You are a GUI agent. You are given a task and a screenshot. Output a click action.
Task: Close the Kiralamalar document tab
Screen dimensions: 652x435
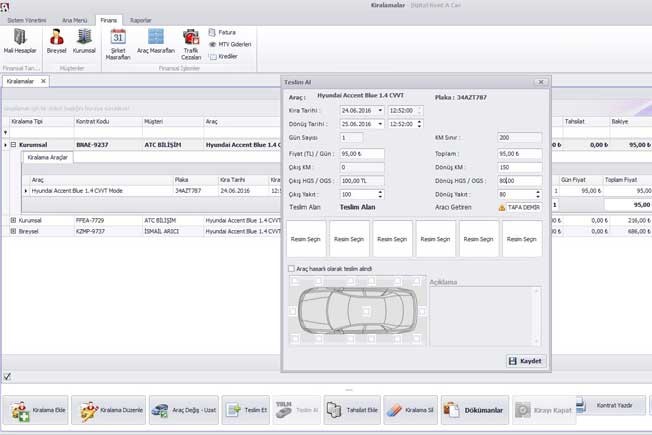point(43,81)
